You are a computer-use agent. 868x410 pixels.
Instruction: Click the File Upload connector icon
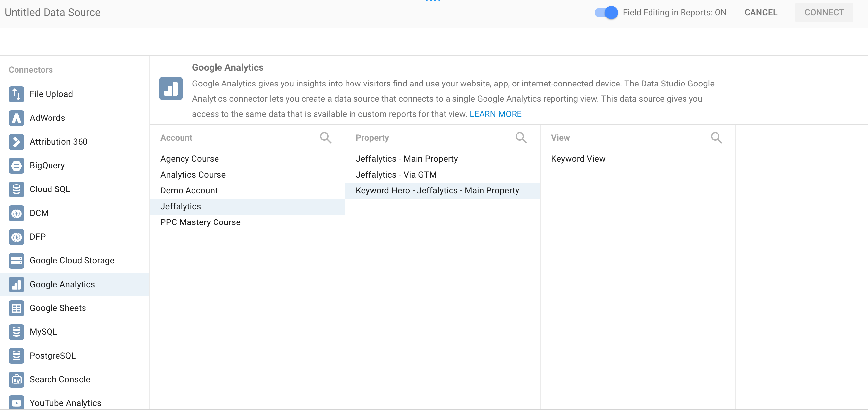click(16, 94)
